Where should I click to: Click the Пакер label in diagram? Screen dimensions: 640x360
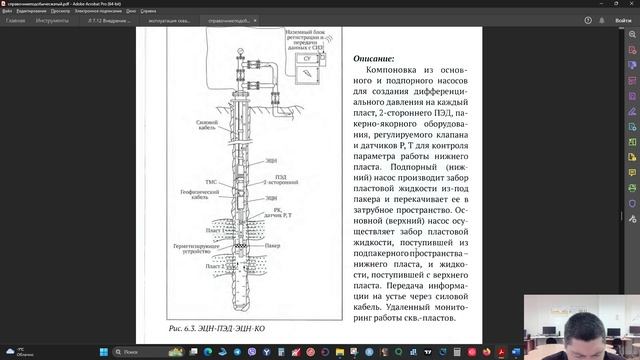[x=272, y=246]
